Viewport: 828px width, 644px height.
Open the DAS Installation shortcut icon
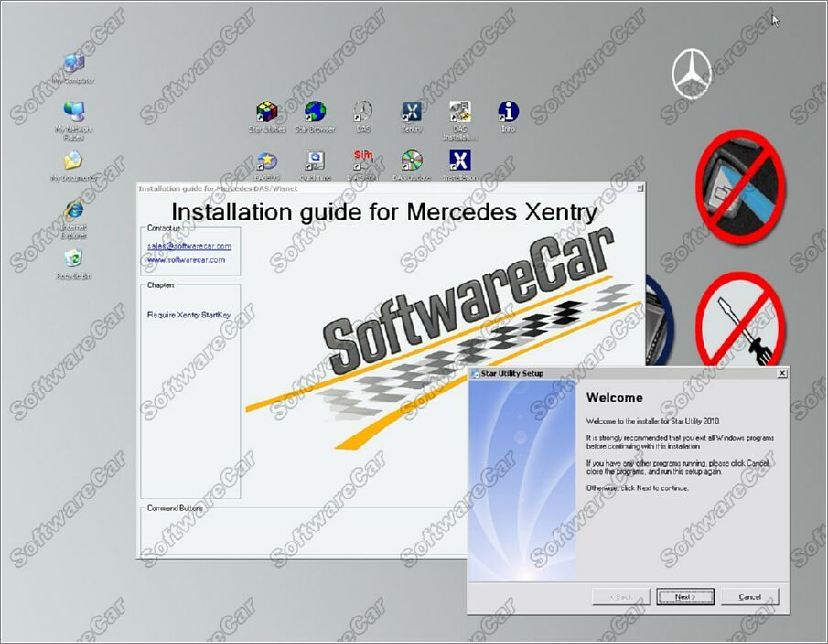tap(460, 113)
